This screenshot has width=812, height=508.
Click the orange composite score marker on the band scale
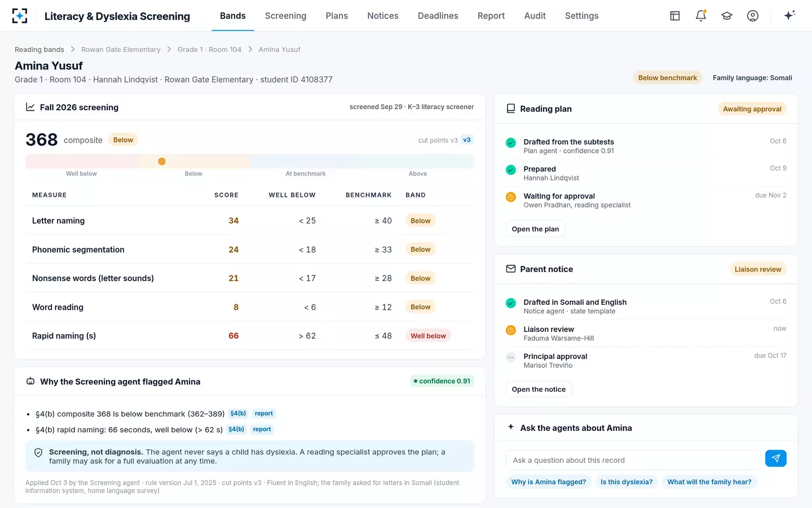click(162, 161)
